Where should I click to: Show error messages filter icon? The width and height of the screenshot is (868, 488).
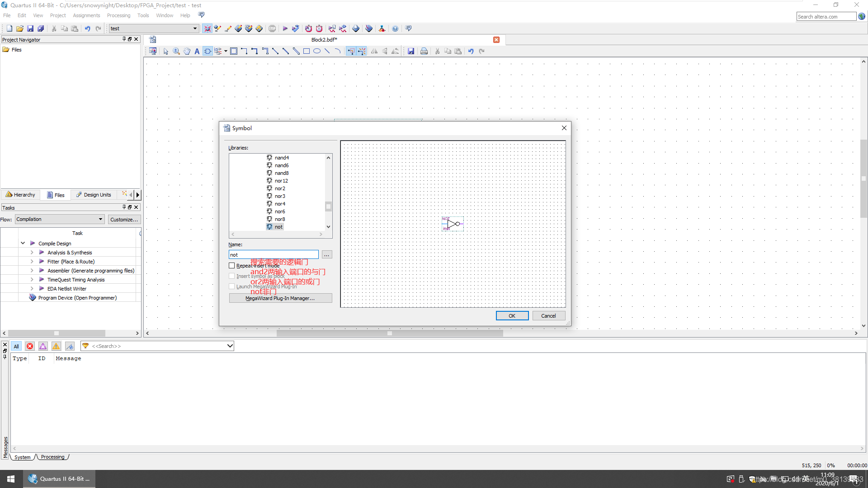pos(30,346)
